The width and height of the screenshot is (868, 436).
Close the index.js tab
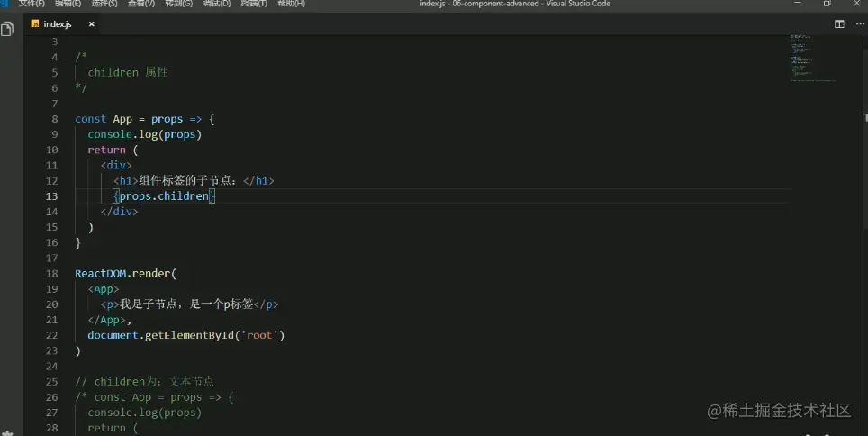pos(91,23)
